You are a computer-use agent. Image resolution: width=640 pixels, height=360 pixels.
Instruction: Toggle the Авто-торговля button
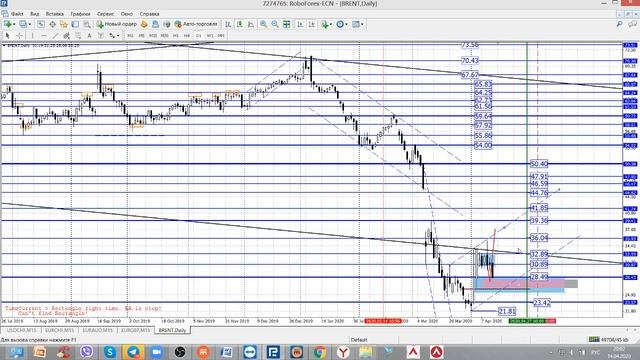click(x=196, y=24)
